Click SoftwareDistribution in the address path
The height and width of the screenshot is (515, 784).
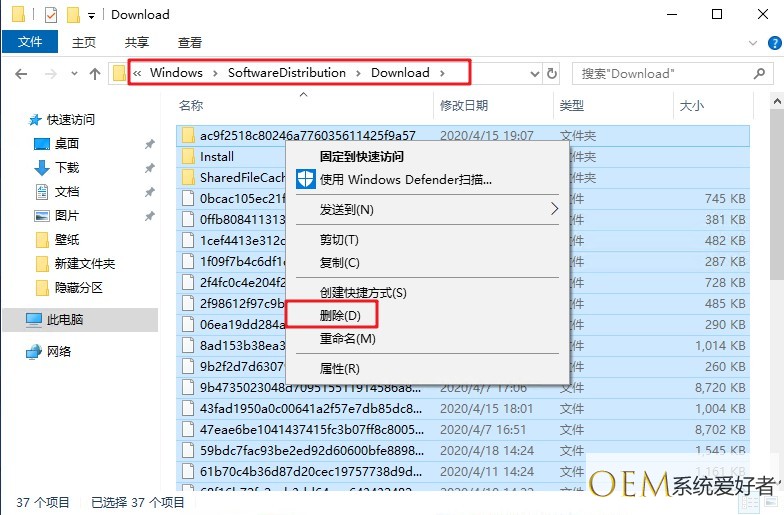(286, 73)
